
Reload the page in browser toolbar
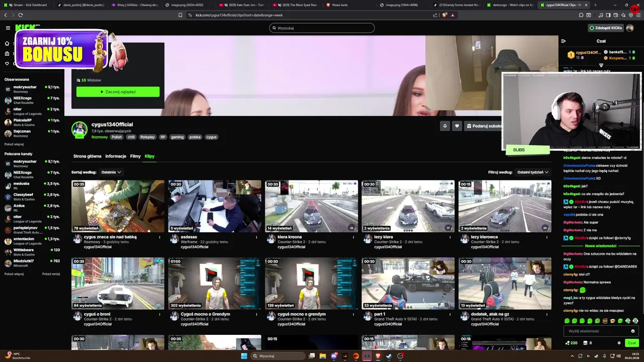(x=20, y=15)
